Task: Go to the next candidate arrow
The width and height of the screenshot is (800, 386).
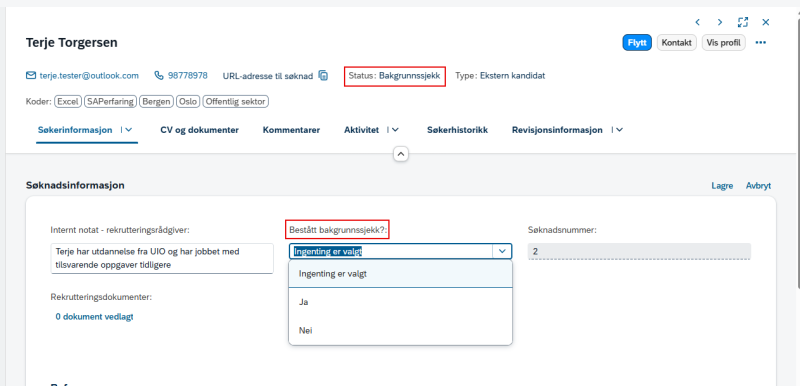Action: tap(720, 22)
